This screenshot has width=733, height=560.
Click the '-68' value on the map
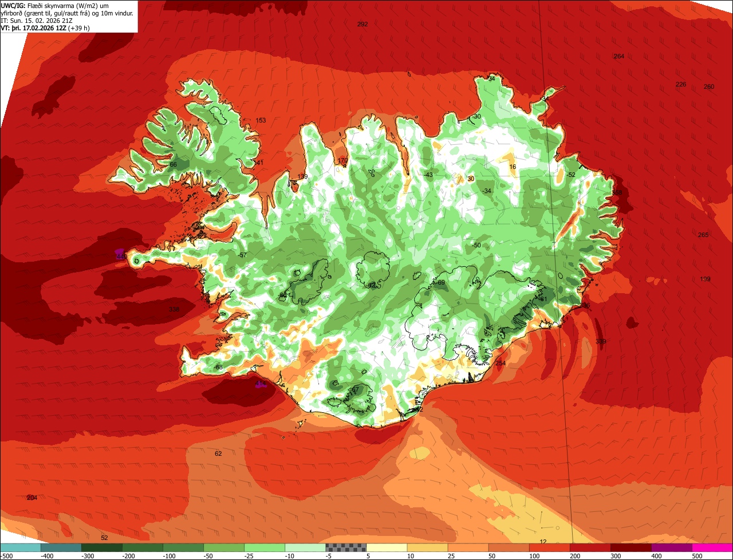coord(218,367)
